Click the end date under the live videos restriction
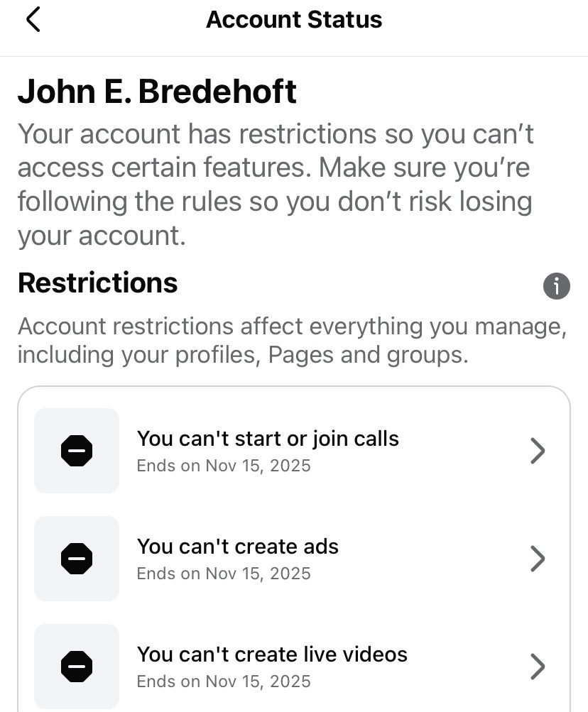Image resolution: width=588 pixels, height=712 pixels. [x=224, y=681]
